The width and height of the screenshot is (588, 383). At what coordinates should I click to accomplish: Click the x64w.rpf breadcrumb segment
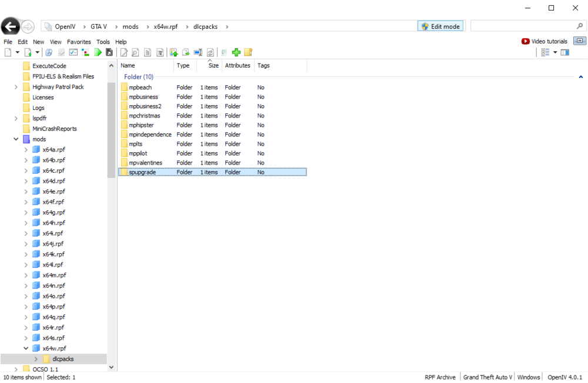pyautogui.click(x=165, y=26)
